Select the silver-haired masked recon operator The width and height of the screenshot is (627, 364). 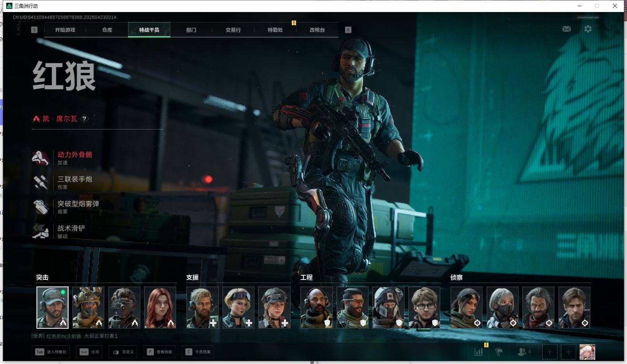pyautogui.click(x=502, y=307)
